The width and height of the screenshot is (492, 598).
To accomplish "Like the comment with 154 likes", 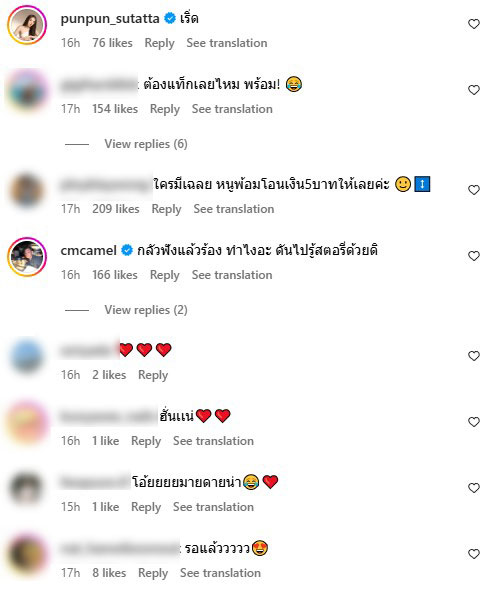I will [x=473, y=90].
